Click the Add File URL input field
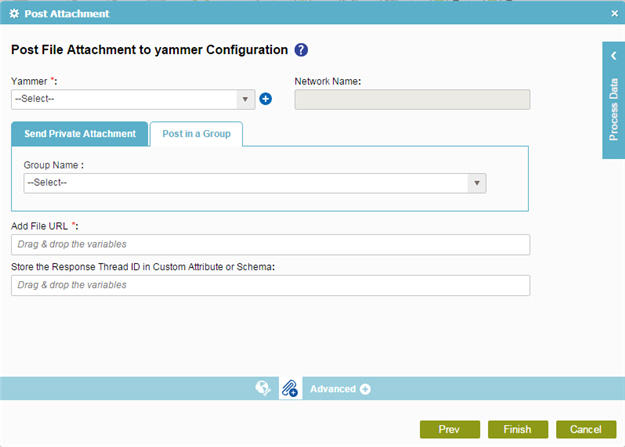The height and width of the screenshot is (447, 625). click(x=271, y=244)
